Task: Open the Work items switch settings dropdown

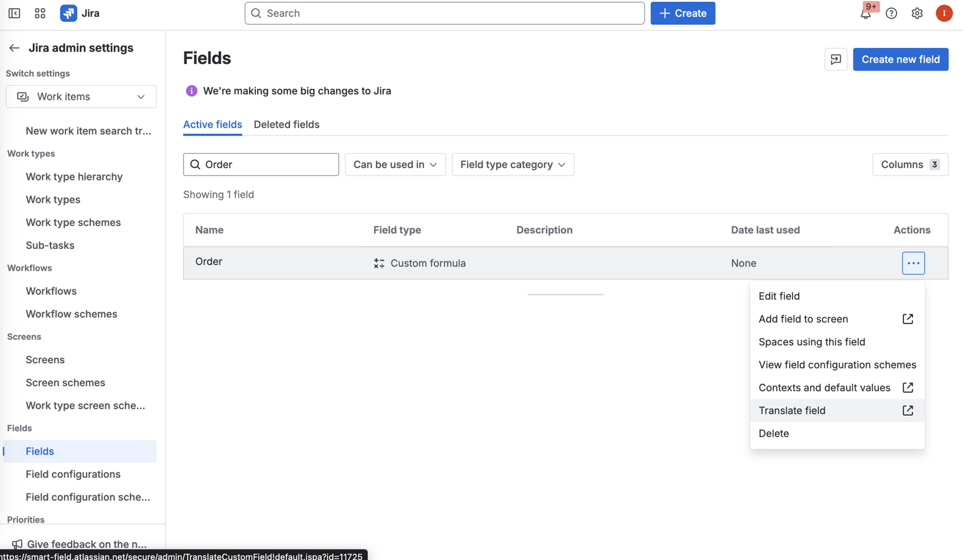Action: click(x=81, y=96)
